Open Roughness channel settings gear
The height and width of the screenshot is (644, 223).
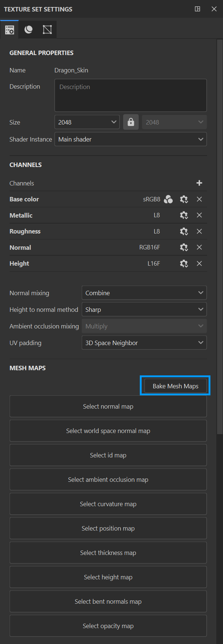[184, 231]
